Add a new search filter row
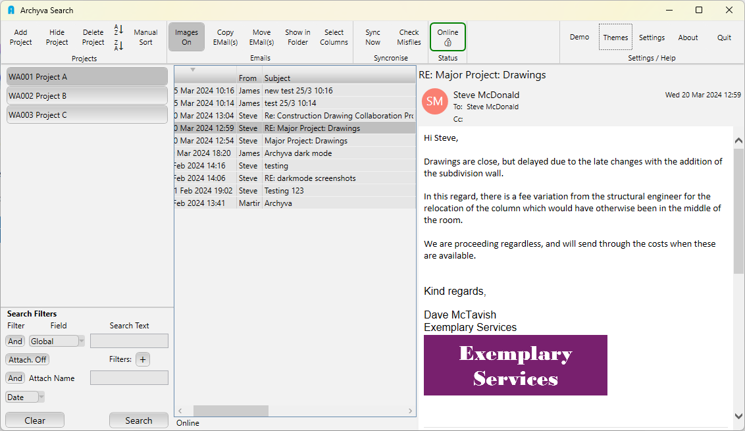 pos(143,359)
